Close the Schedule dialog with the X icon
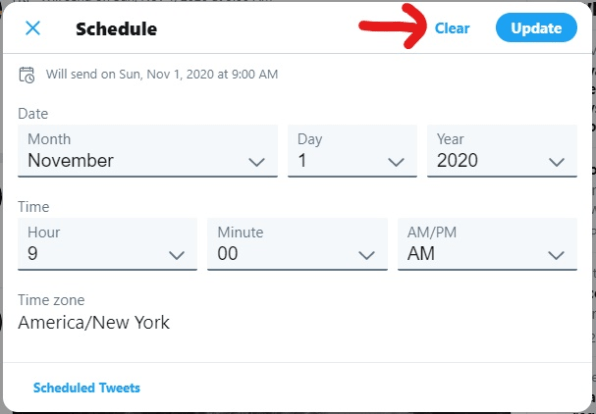Image resolution: width=596 pixels, height=414 pixels. click(33, 28)
